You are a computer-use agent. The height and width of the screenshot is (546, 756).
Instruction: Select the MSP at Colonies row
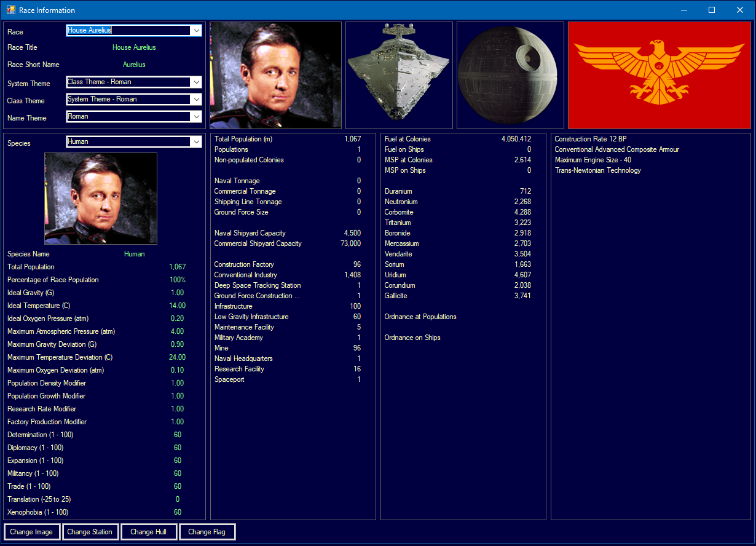(x=458, y=160)
